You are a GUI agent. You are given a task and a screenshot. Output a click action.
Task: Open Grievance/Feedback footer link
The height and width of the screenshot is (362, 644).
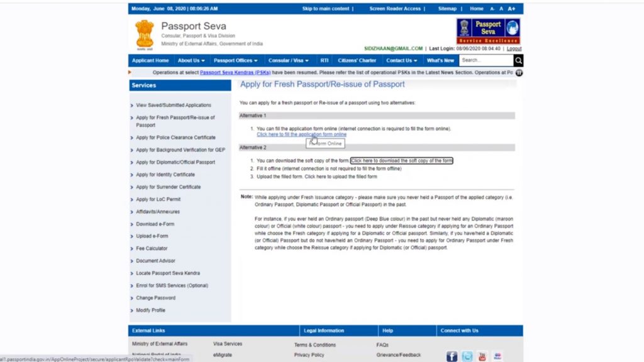point(398,355)
